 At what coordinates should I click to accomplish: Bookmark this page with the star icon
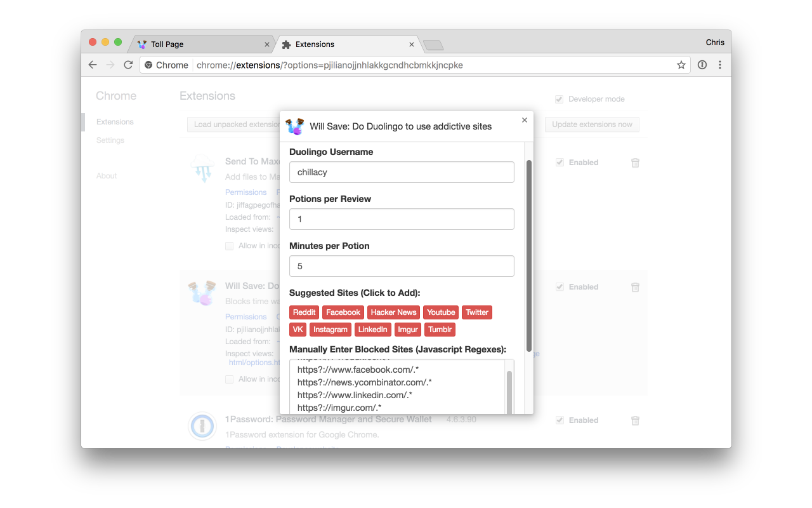(x=681, y=65)
